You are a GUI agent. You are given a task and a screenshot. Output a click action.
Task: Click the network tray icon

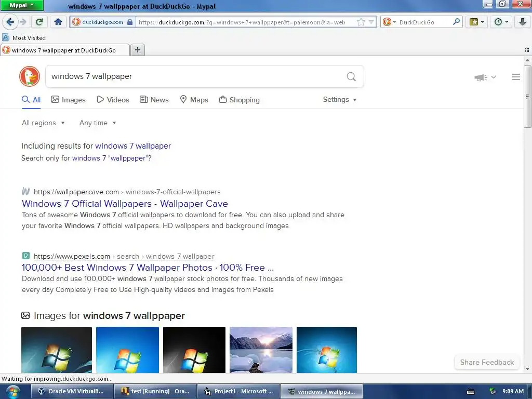coord(493,391)
